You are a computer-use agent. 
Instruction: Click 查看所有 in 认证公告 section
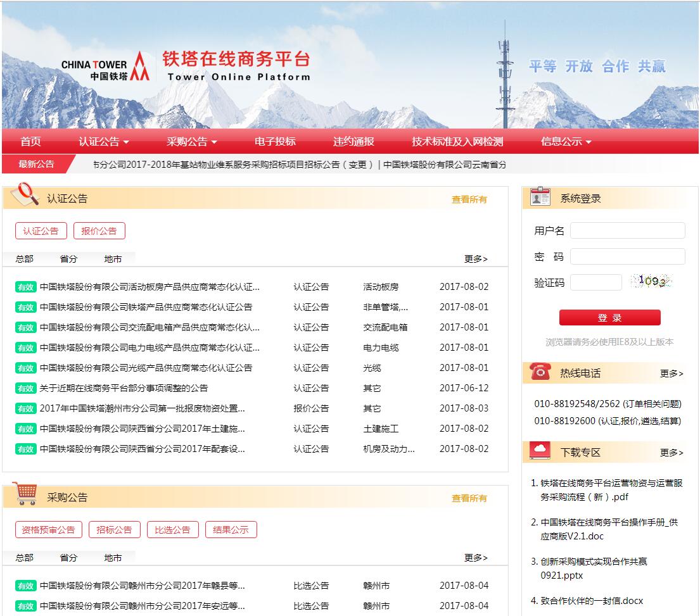coord(469,200)
